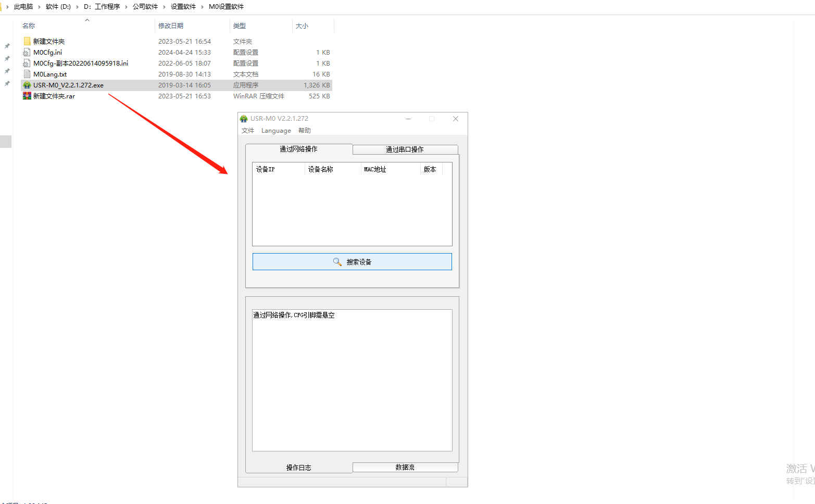Screen dimensions: 815x504
Task: Click the 16 KB size cell
Action: pos(321,74)
